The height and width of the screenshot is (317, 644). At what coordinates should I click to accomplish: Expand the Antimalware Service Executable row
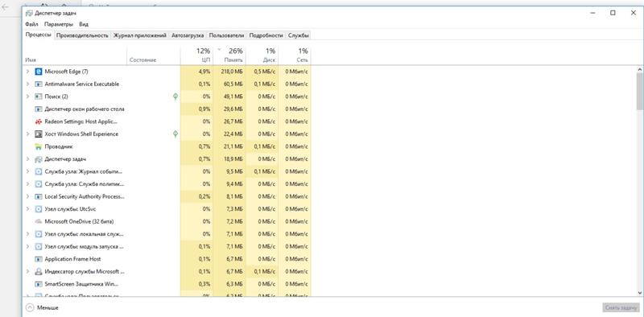[27, 84]
